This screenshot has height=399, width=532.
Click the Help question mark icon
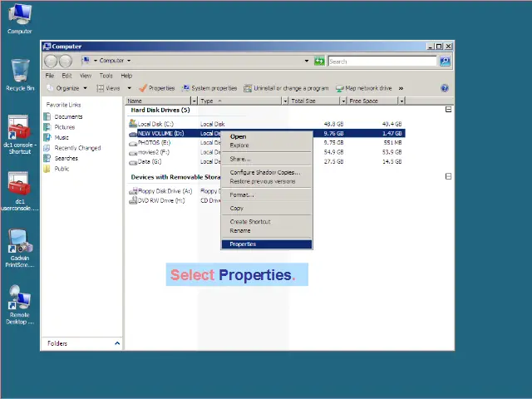(x=445, y=88)
